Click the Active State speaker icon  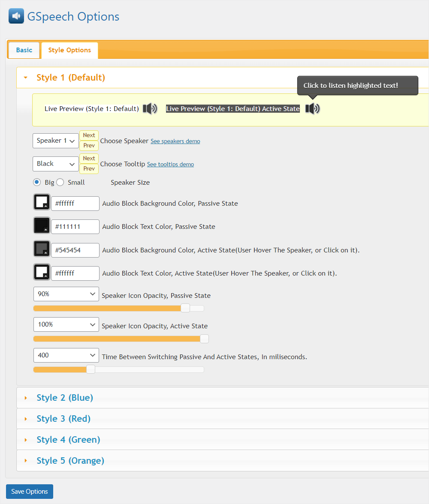point(312,108)
